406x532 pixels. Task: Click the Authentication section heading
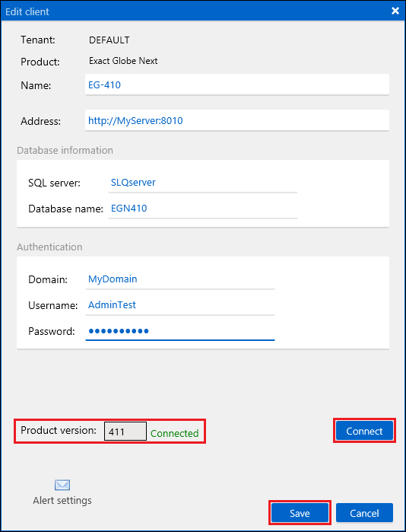49,247
